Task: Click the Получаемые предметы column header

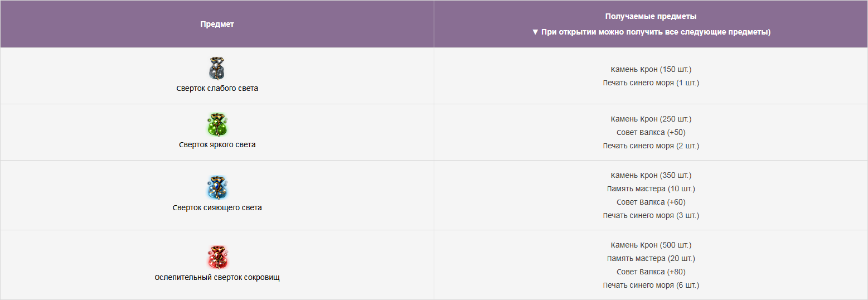Action: pyautogui.click(x=651, y=16)
